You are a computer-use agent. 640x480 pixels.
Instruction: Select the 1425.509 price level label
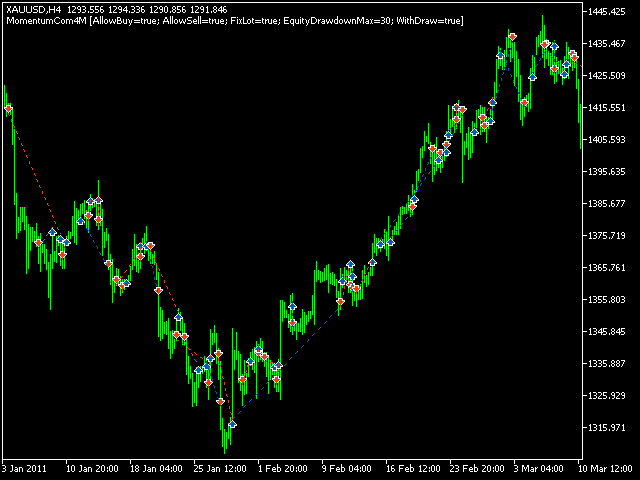[x=607, y=76]
